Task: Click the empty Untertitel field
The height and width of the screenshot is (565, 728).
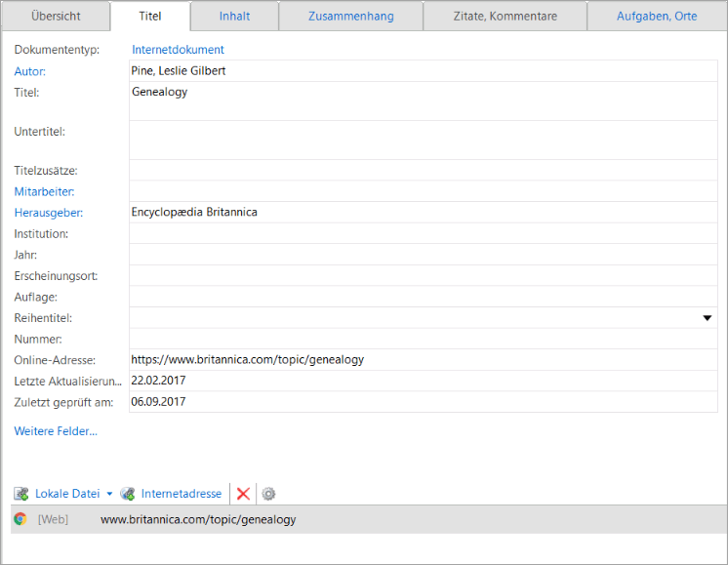Action: pyautogui.click(x=424, y=141)
